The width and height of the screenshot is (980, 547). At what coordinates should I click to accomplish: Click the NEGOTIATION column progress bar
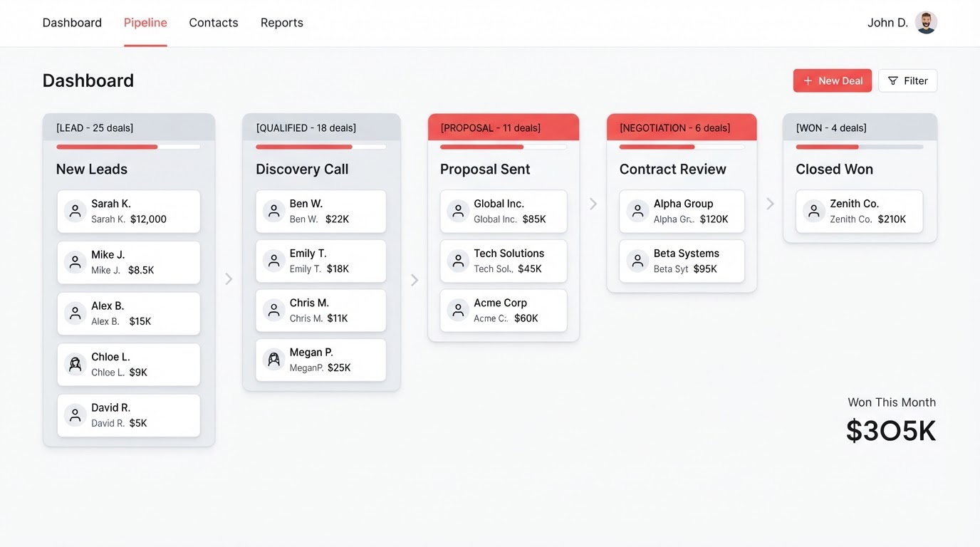click(682, 147)
